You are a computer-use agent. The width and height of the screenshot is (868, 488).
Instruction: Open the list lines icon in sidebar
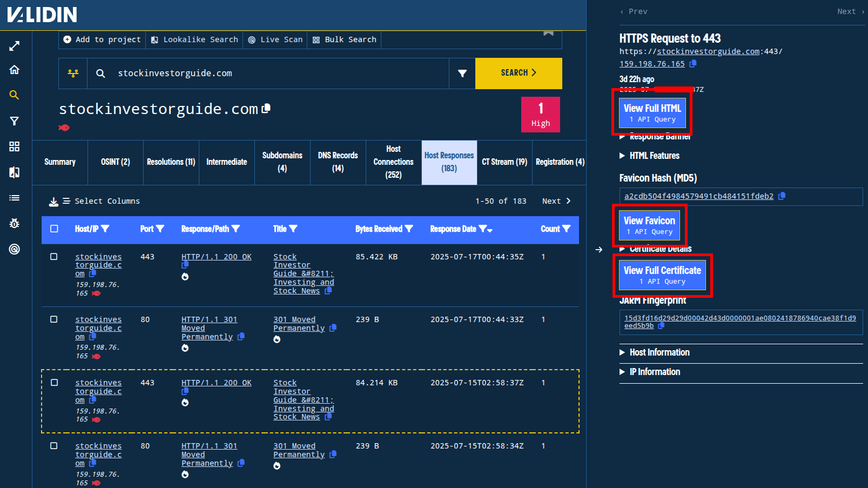click(15, 198)
